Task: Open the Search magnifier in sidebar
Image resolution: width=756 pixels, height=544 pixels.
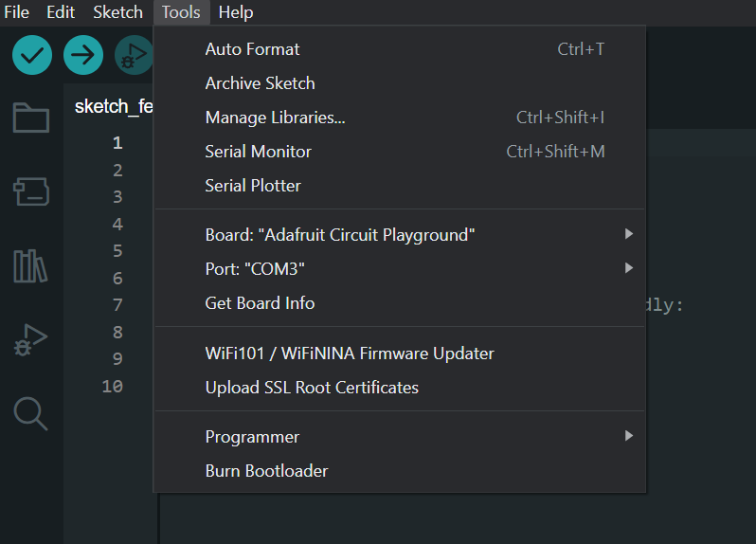Action: [30, 413]
